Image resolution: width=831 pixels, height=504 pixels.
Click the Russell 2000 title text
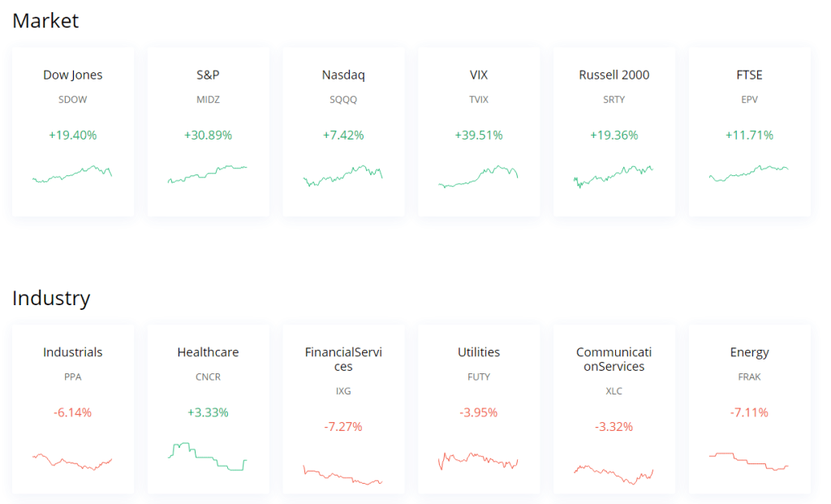coord(614,75)
